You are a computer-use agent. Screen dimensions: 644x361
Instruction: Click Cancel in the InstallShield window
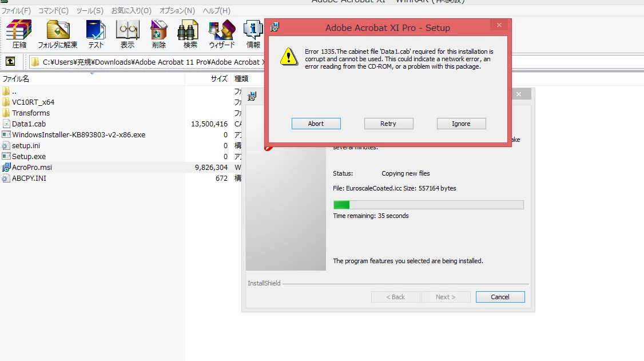click(x=500, y=297)
